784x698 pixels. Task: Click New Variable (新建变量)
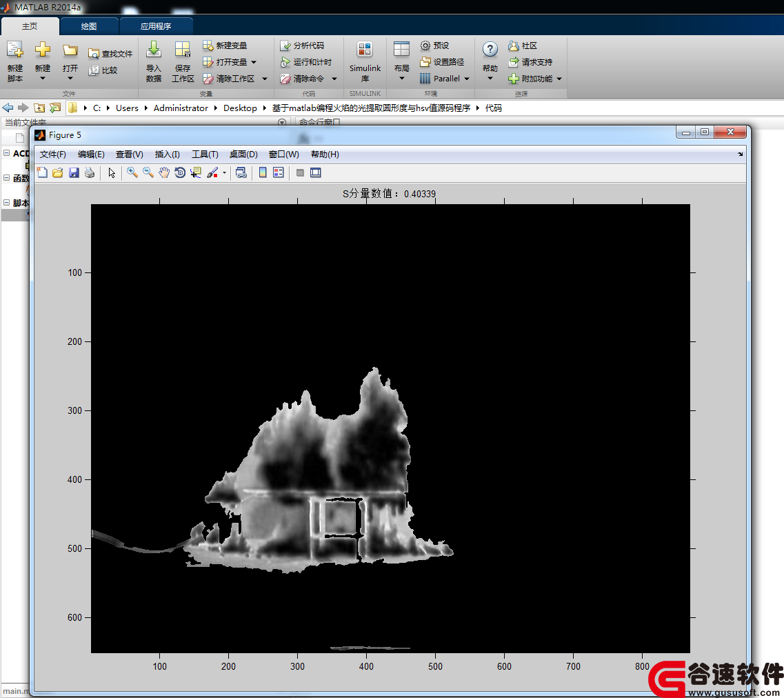(225, 46)
